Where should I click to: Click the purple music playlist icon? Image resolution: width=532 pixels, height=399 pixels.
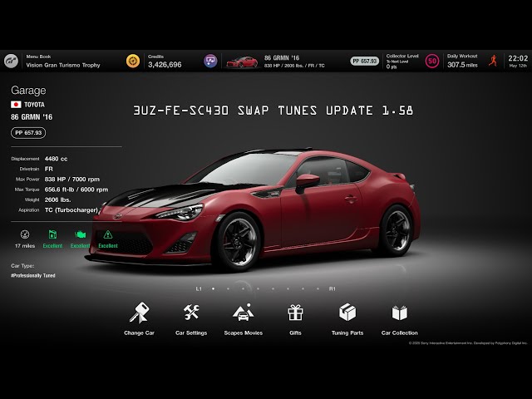(x=210, y=61)
